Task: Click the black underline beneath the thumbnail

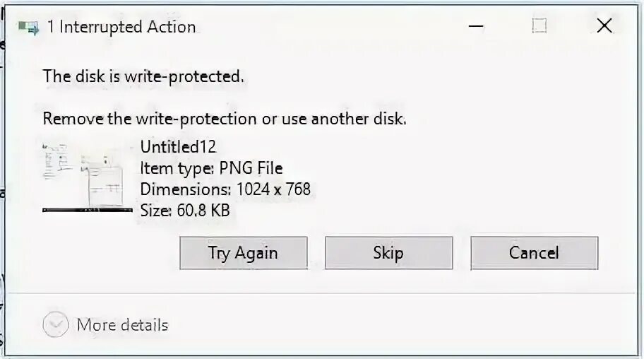Action: (87, 210)
